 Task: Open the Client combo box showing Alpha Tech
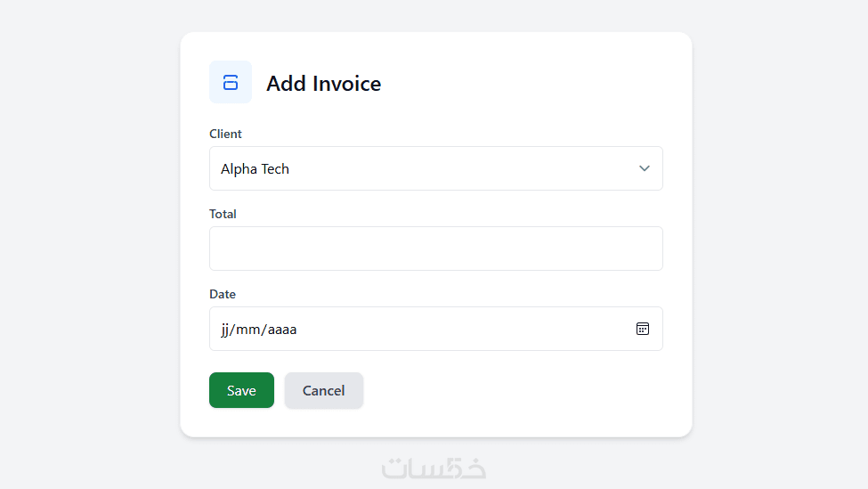(435, 168)
